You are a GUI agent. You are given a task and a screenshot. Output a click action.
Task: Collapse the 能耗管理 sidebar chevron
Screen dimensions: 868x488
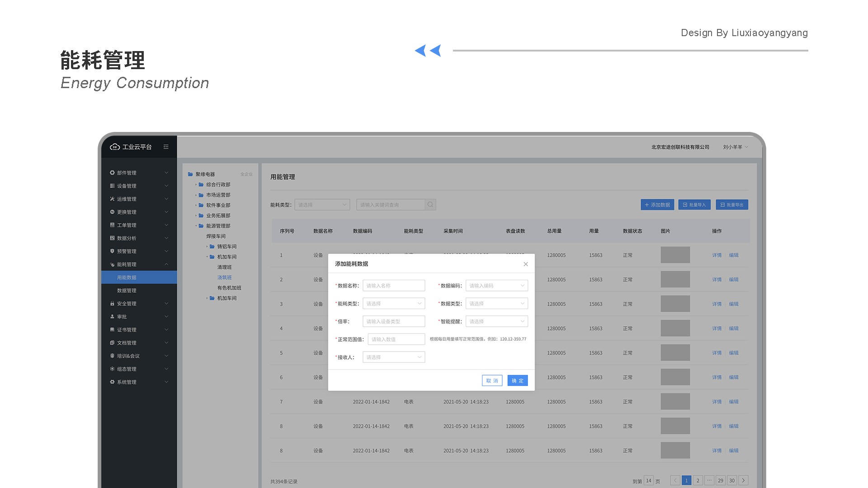point(166,264)
